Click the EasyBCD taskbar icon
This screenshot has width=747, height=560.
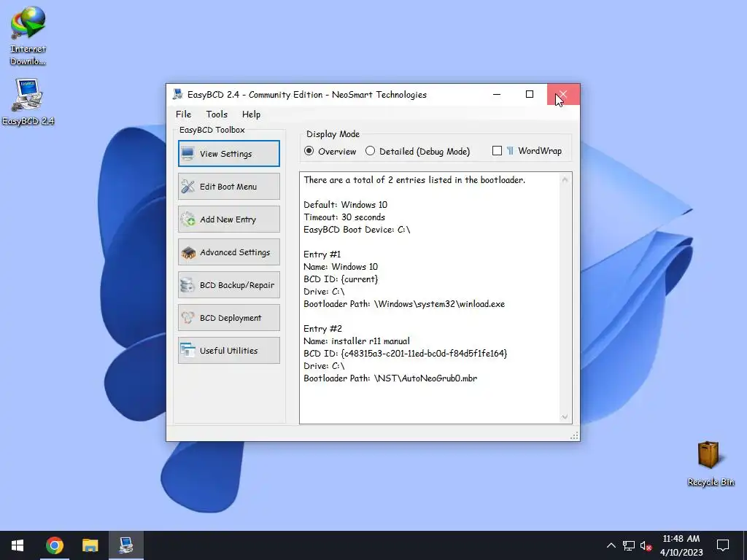126,545
